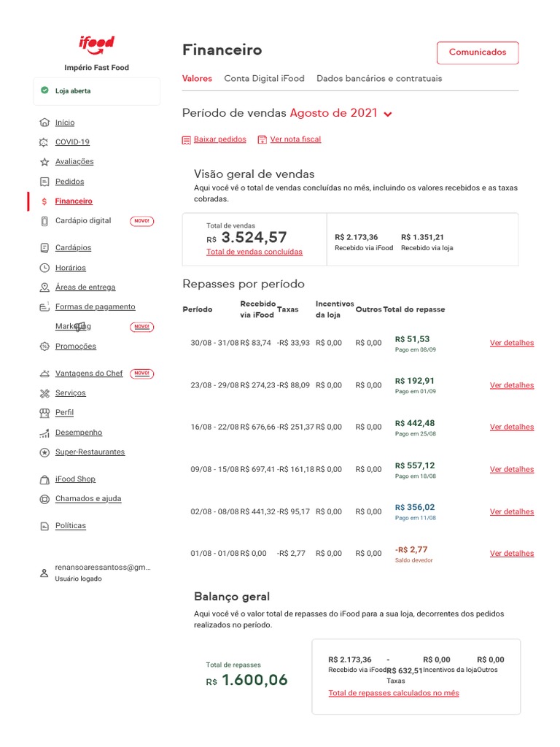Open Dados bancários e contratuais tab
The image size is (560, 747).
point(379,79)
